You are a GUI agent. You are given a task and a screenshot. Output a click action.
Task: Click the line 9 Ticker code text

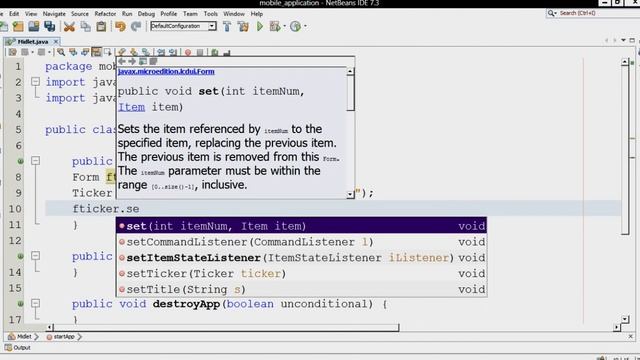92,193
